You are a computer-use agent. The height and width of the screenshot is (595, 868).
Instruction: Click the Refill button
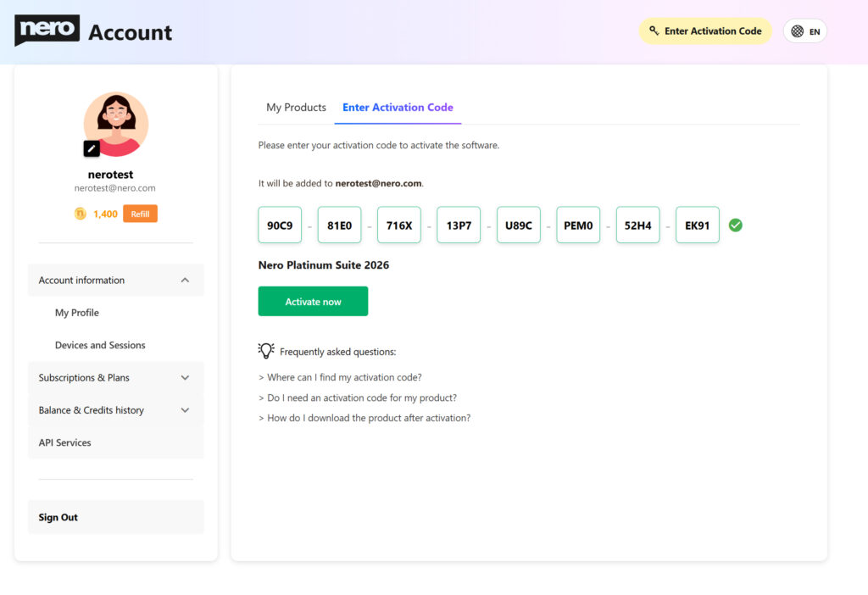coord(140,214)
